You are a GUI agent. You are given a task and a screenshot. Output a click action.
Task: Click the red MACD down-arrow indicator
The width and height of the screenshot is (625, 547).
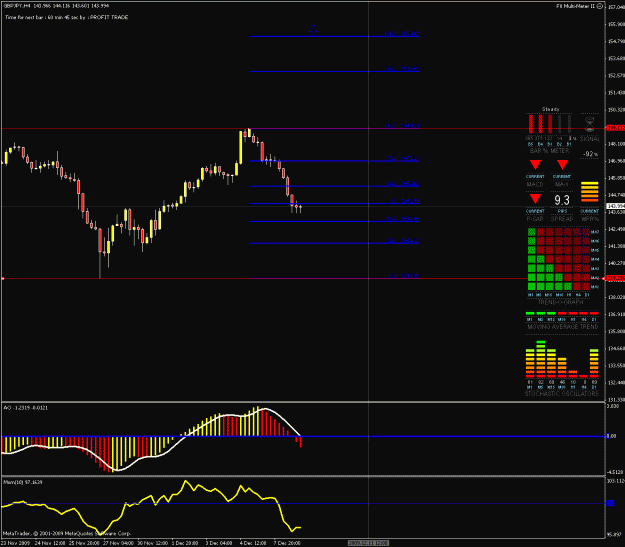pyautogui.click(x=535, y=164)
